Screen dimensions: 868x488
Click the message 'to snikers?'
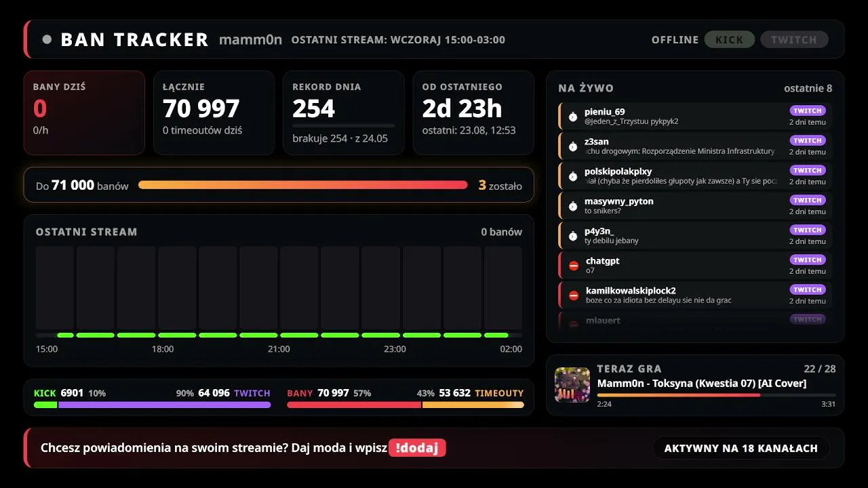(603, 211)
